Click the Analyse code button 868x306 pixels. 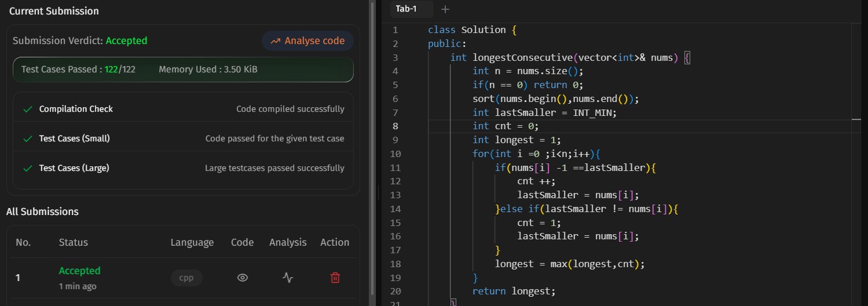point(307,41)
